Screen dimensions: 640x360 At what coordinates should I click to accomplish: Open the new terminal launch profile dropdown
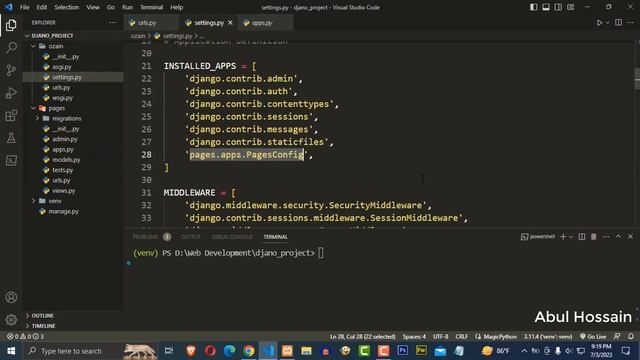[x=571, y=237]
